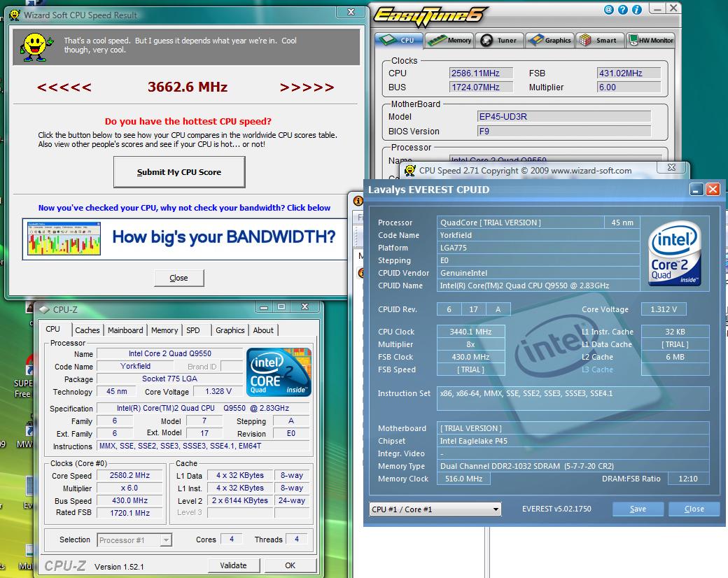728x578 pixels.
Task: Click EasyTune6 BIOS Version F9 field
Action: tap(564, 132)
